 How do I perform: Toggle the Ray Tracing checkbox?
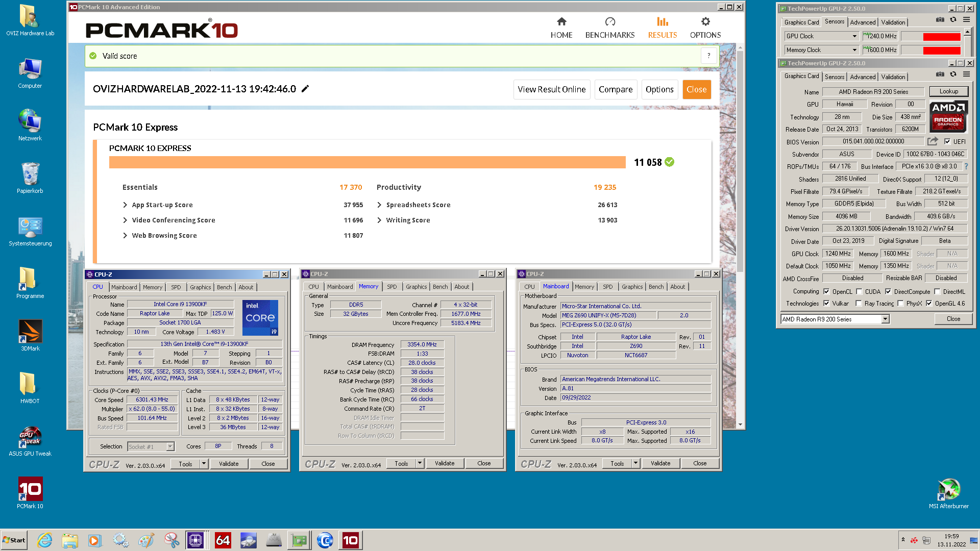[x=859, y=304]
